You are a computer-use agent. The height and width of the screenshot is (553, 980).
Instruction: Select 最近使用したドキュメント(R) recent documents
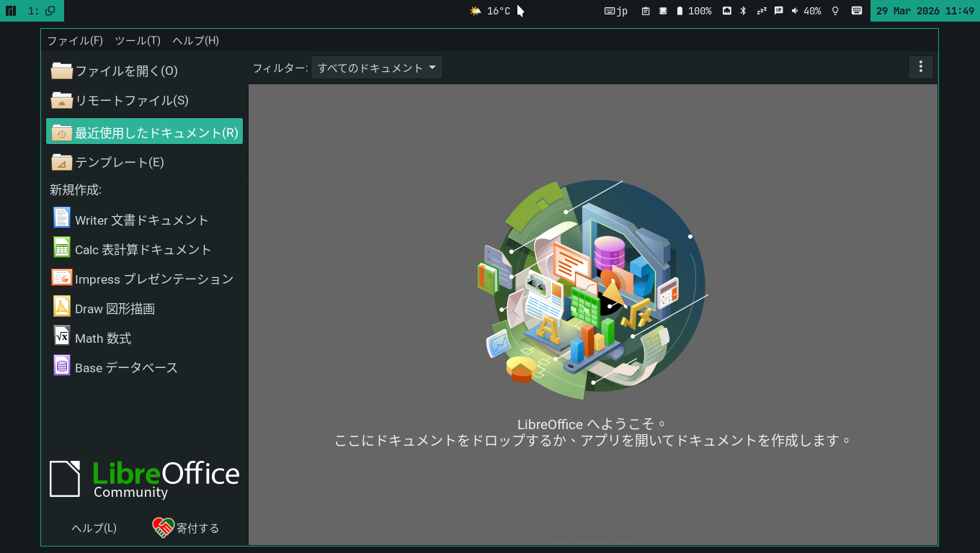pos(144,132)
